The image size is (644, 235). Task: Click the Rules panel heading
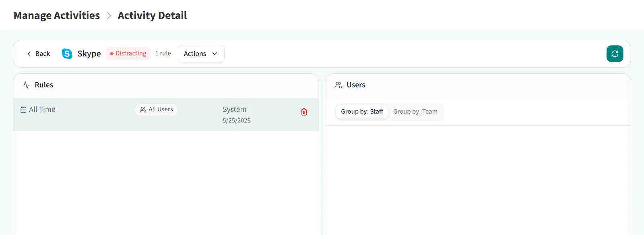(x=44, y=85)
